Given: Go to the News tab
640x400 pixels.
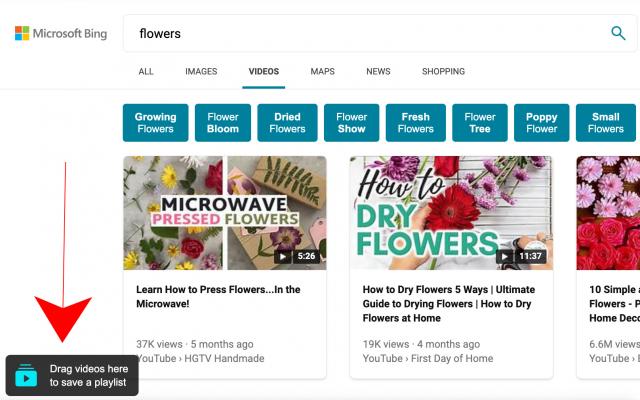Looking at the screenshot, I should tap(378, 71).
